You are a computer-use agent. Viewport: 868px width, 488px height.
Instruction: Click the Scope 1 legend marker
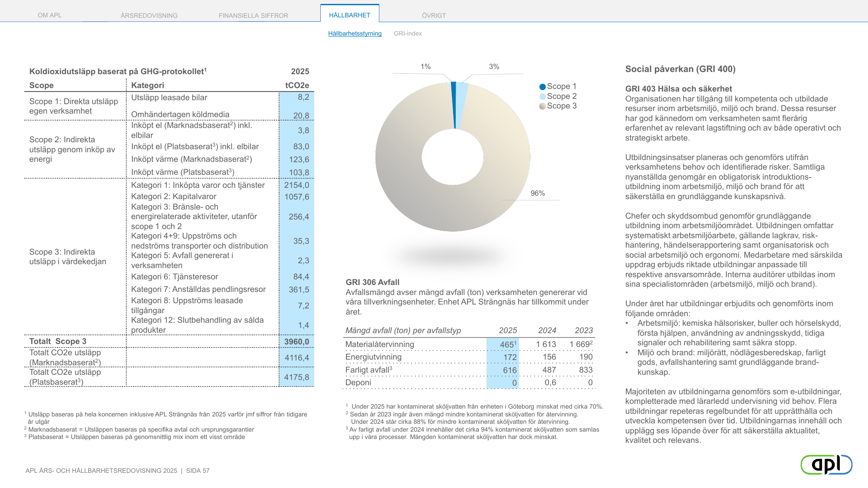point(542,87)
